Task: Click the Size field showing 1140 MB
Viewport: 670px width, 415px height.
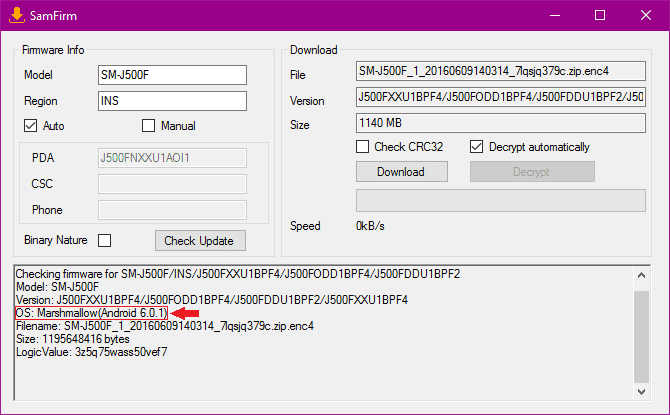Action: (x=501, y=123)
